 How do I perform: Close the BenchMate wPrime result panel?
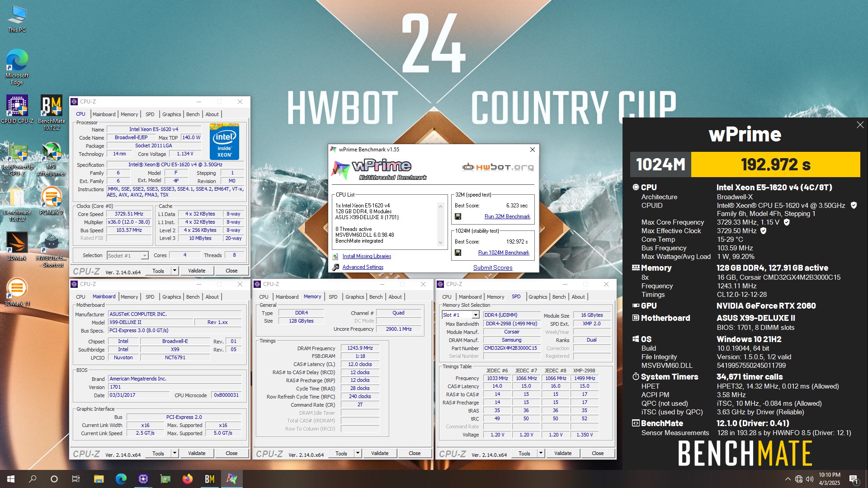pos(860,125)
